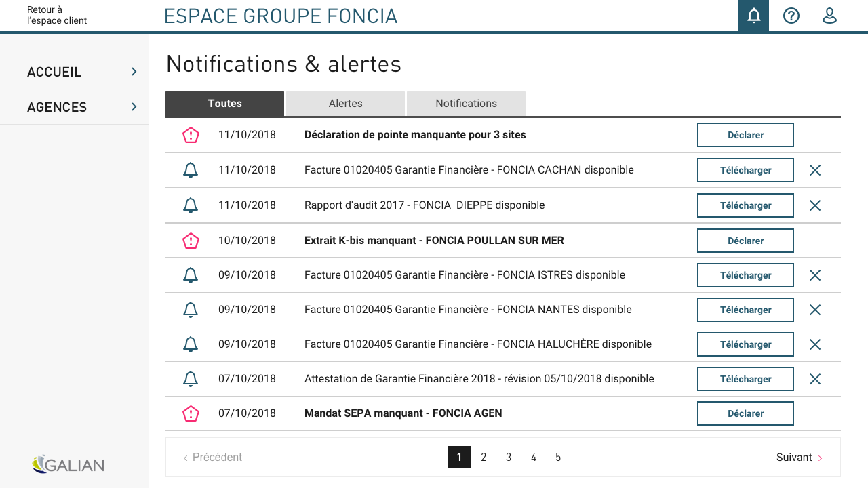Switch to the Alertes tab

pos(345,104)
